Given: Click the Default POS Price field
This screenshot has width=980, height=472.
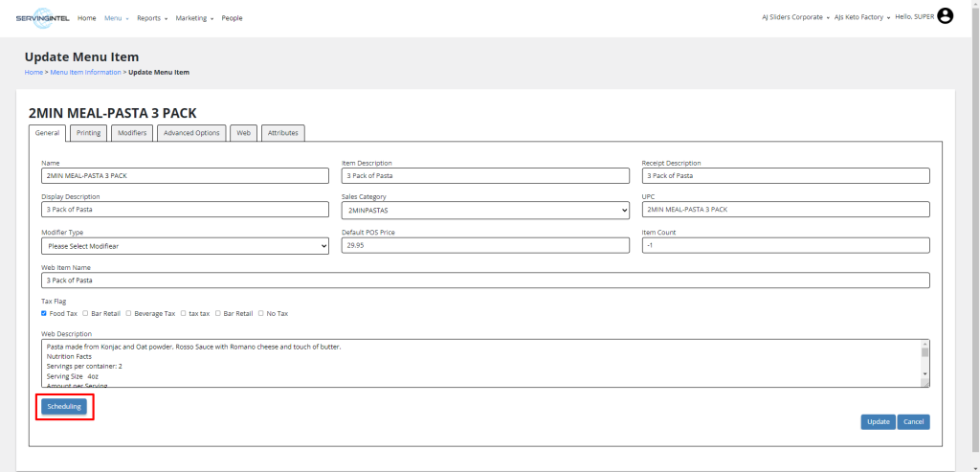Looking at the screenshot, I should (485, 245).
